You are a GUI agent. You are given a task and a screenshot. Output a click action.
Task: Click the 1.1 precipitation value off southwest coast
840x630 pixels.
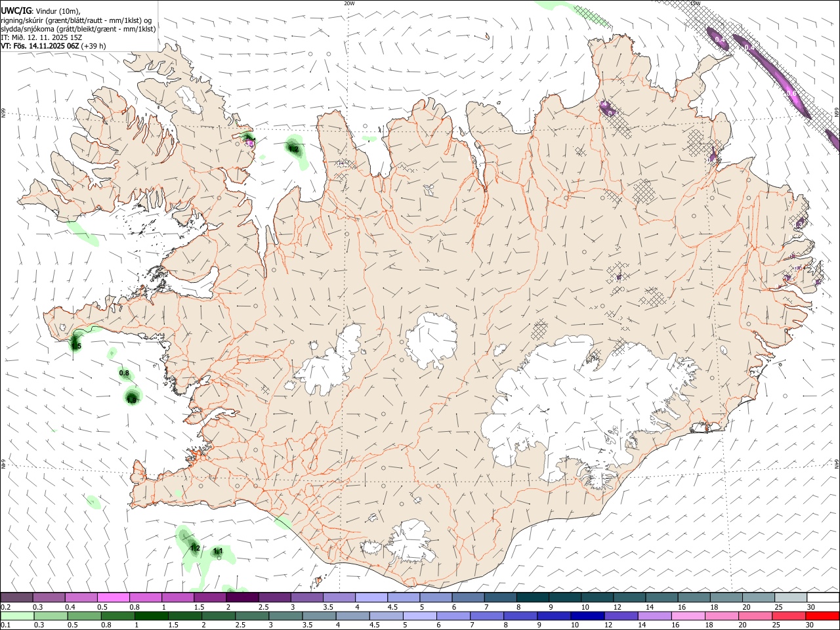coord(218,551)
